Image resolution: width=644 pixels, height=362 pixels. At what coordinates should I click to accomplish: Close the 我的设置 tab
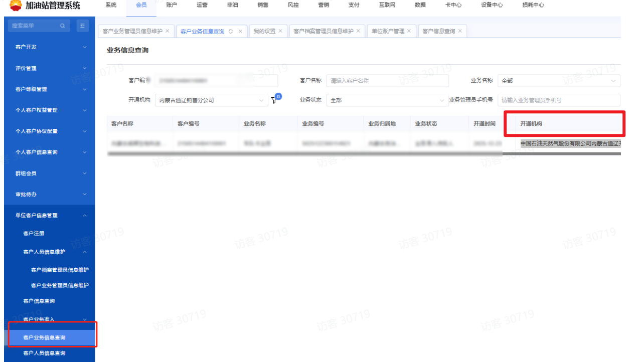click(280, 31)
